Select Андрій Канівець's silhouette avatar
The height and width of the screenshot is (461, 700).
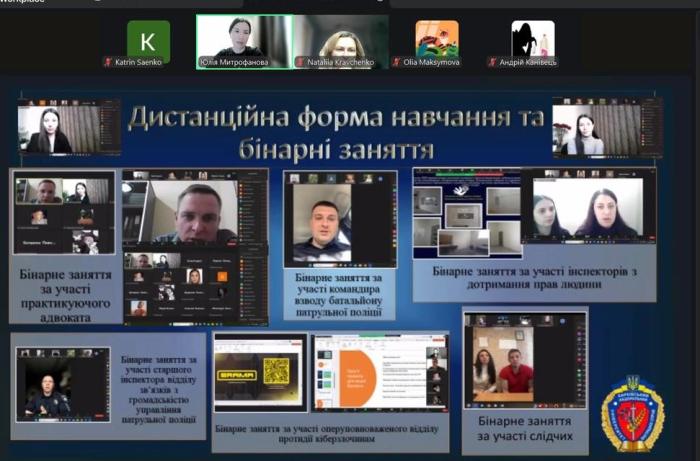pos(532,39)
